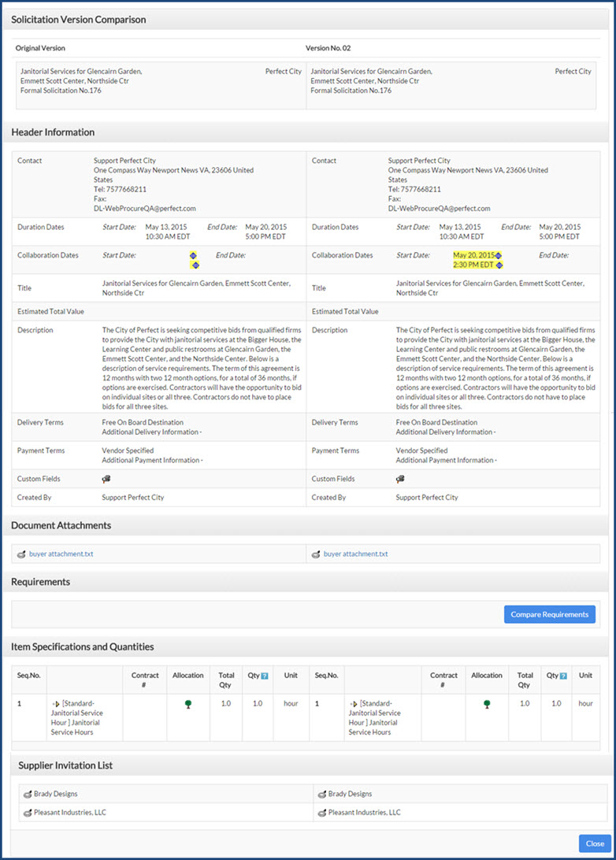
Task: Click the green allocation tree icon in original version
Action: point(187,704)
